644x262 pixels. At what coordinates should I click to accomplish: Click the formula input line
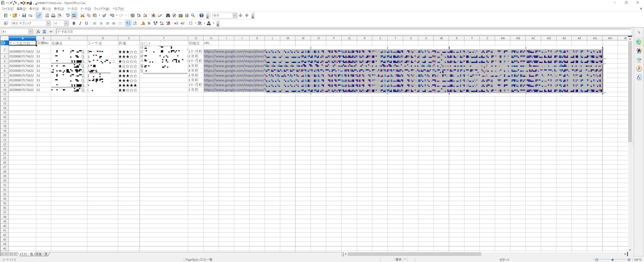(x=343, y=32)
